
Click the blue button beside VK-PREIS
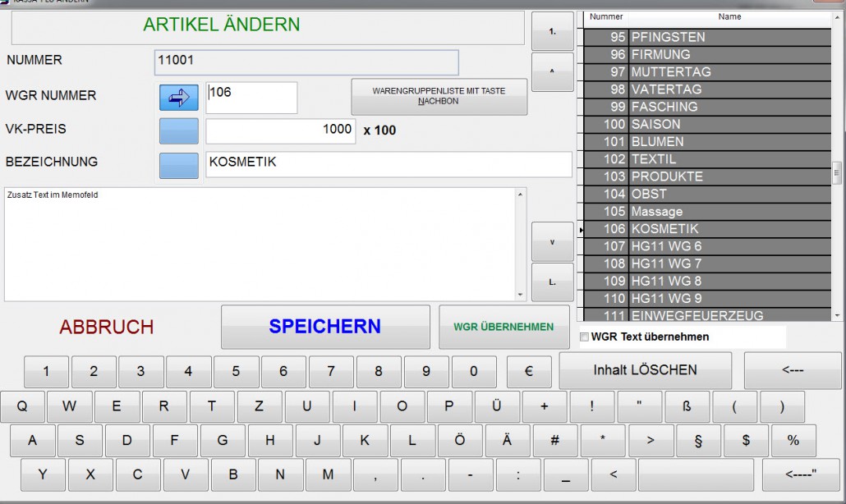(178, 131)
